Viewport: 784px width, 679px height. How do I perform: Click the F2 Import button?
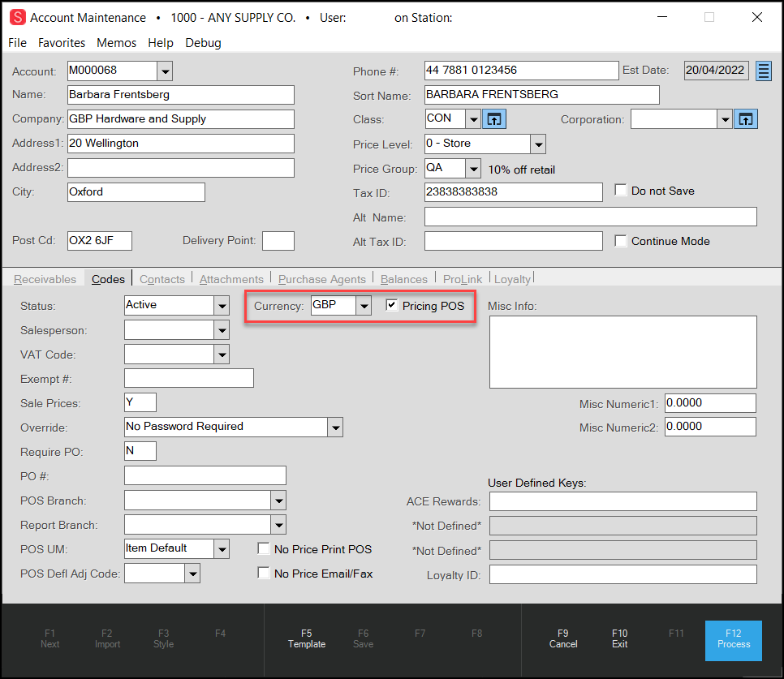107,638
